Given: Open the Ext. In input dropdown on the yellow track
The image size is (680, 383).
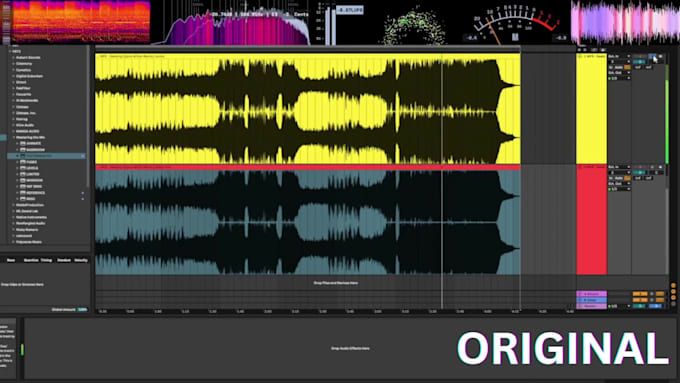Looking at the screenshot, I should (x=619, y=56).
